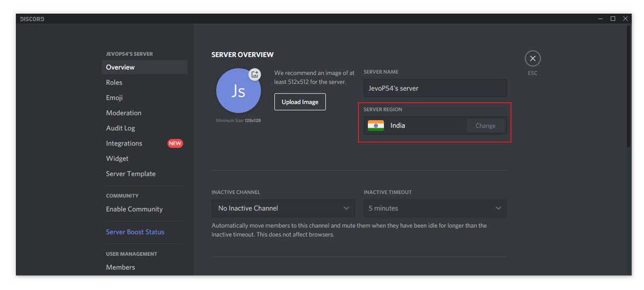Click the Js server avatar circle
Screen dimensions: 644x290
[238, 91]
